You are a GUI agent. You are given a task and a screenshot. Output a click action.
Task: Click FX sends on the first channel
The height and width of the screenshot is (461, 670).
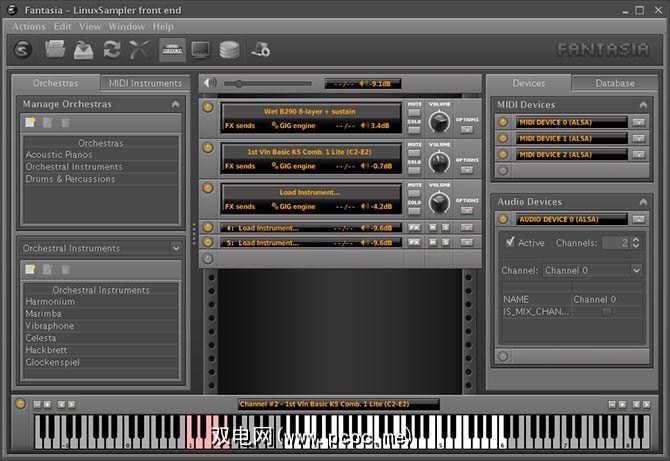tap(240, 126)
